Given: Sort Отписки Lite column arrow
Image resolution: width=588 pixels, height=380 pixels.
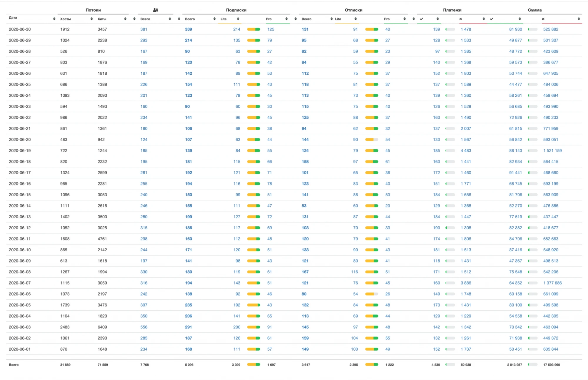Looking at the screenshot, I should click(x=356, y=19).
